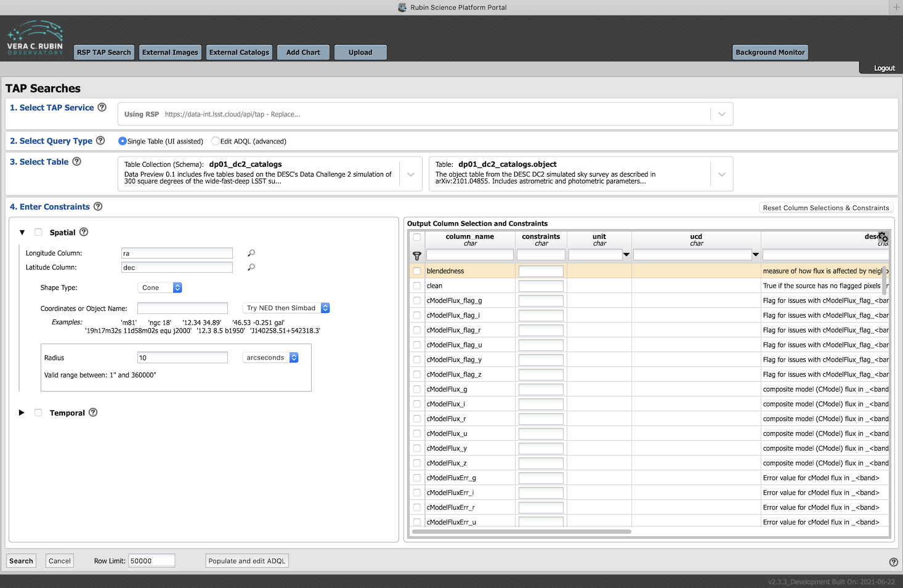Check the blendedness column checkbox
The height and width of the screenshot is (588, 903).
point(417,271)
